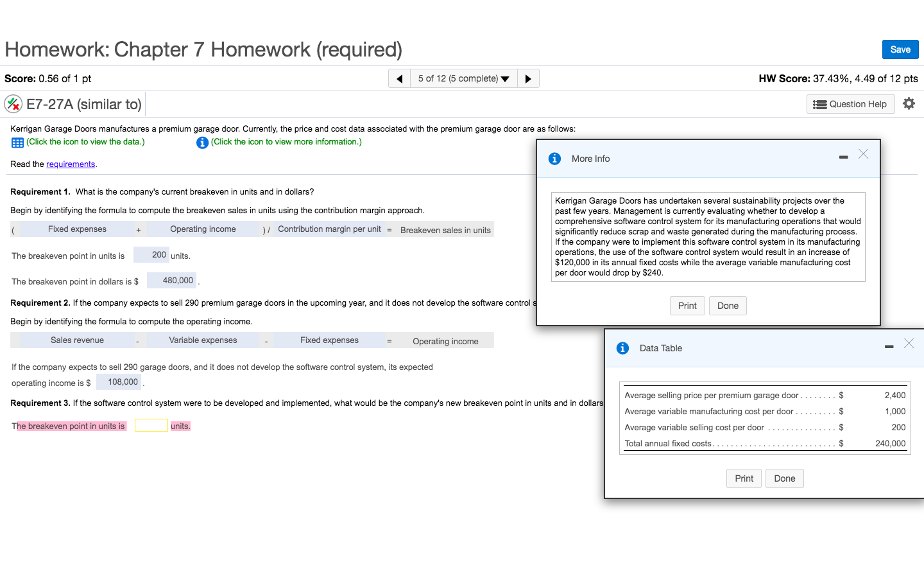Click the 200 units answer box
The width and height of the screenshot is (924, 578).
pos(151,255)
